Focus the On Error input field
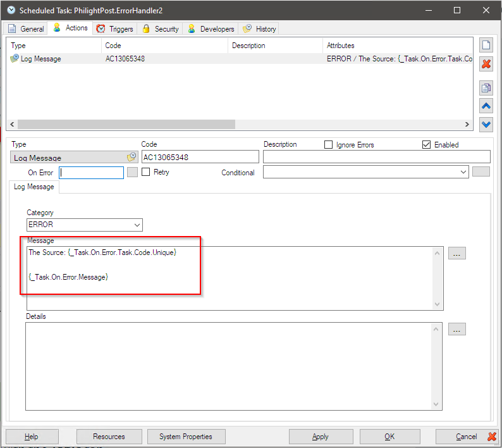 coord(91,172)
